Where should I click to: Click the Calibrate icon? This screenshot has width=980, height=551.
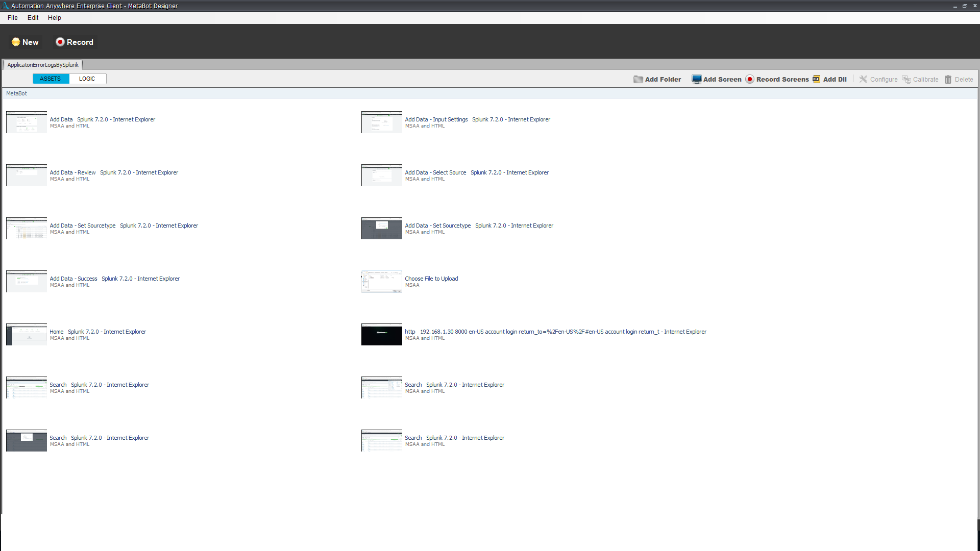tap(906, 79)
